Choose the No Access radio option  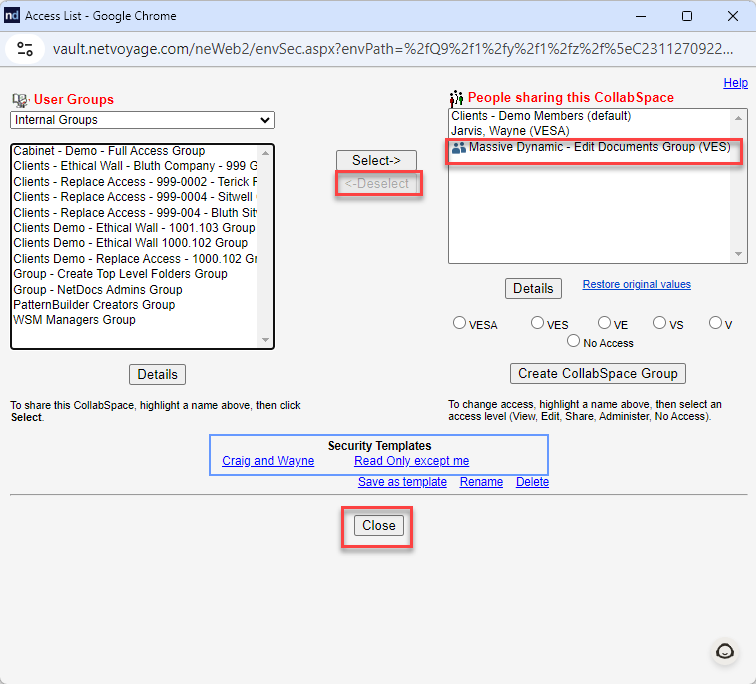click(x=573, y=341)
